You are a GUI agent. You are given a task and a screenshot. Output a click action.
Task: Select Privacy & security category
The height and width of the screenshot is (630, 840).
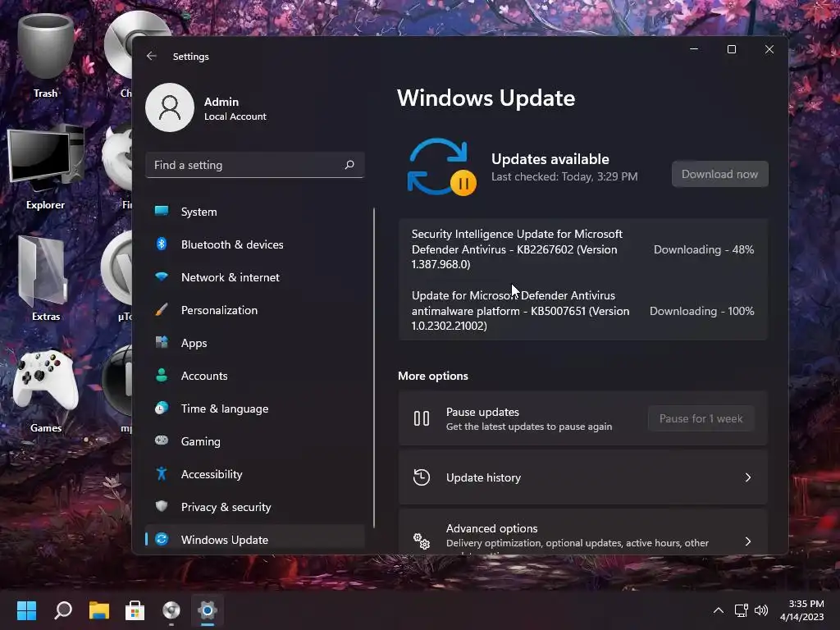[x=255, y=507]
